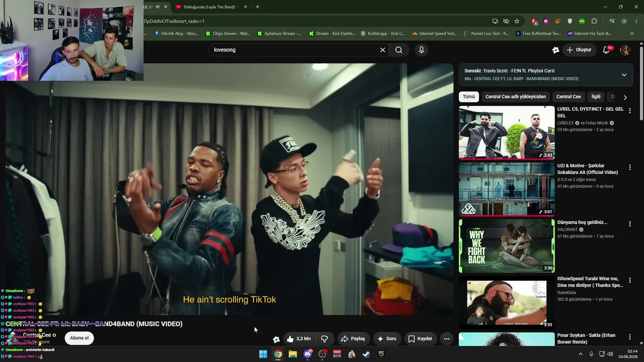Select the İlgili filter chip

click(x=596, y=97)
